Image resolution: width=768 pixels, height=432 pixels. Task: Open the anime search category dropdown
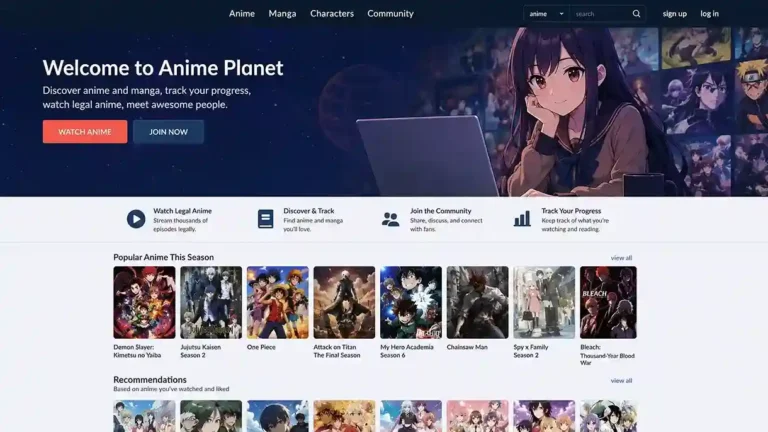(546, 14)
